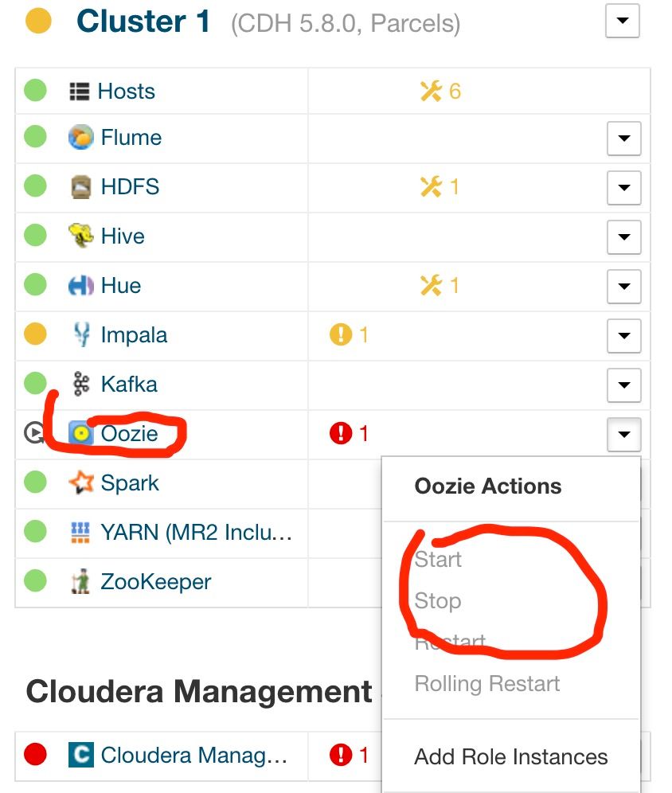Open Oozie red critical alert indicator
The height and width of the screenshot is (793, 672).
(x=350, y=434)
